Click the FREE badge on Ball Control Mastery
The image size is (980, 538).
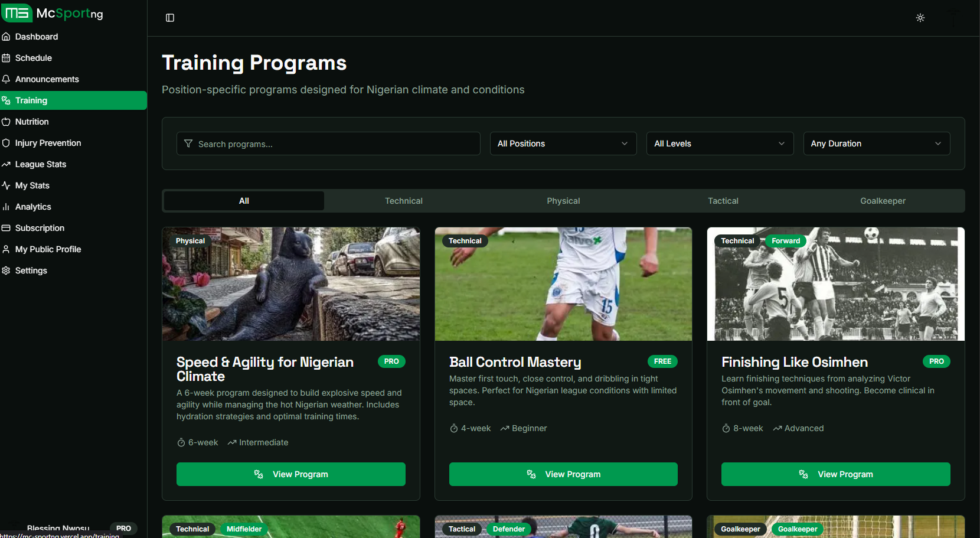pos(662,361)
